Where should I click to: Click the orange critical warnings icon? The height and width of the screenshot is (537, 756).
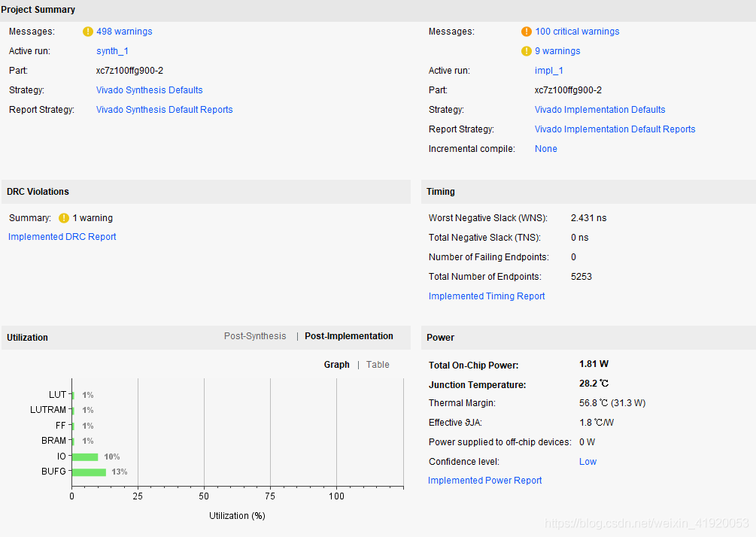click(x=527, y=32)
